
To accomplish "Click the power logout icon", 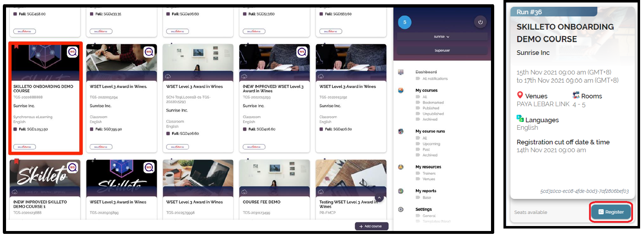I will point(480,22).
